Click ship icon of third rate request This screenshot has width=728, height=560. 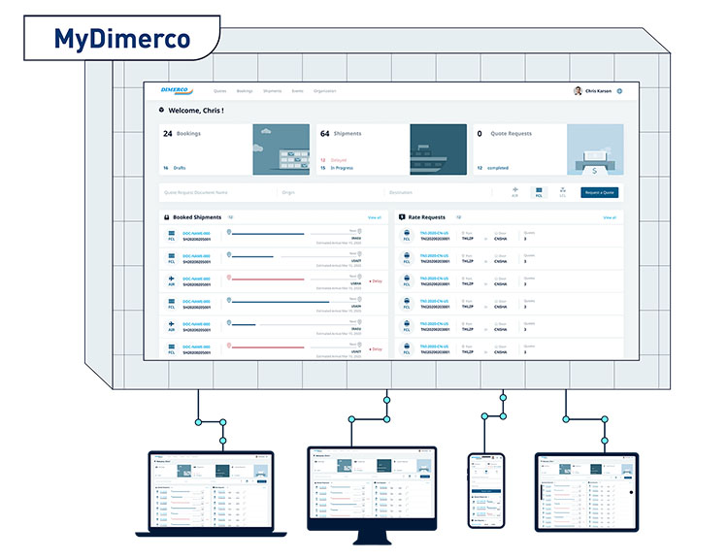(407, 280)
